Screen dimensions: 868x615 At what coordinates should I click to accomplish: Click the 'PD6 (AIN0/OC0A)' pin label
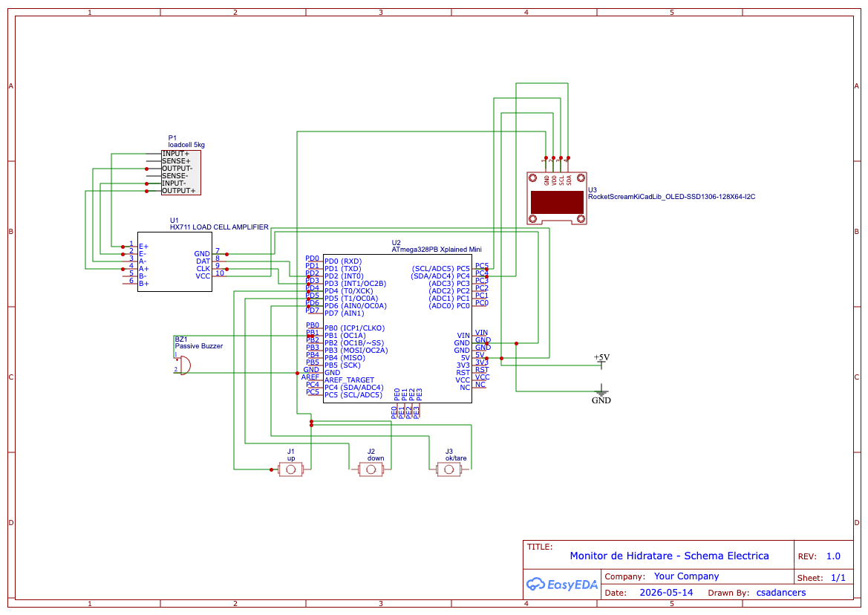point(356,305)
